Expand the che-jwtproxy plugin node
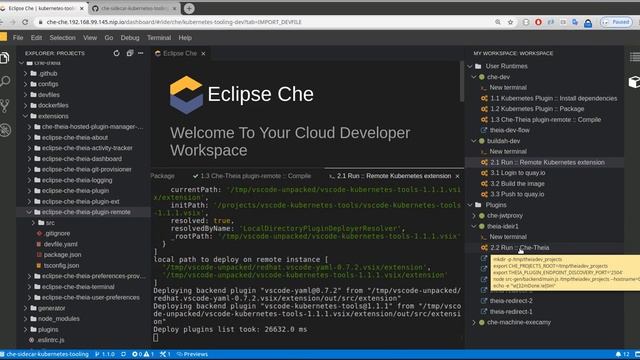The image size is (640, 360). [x=474, y=216]
